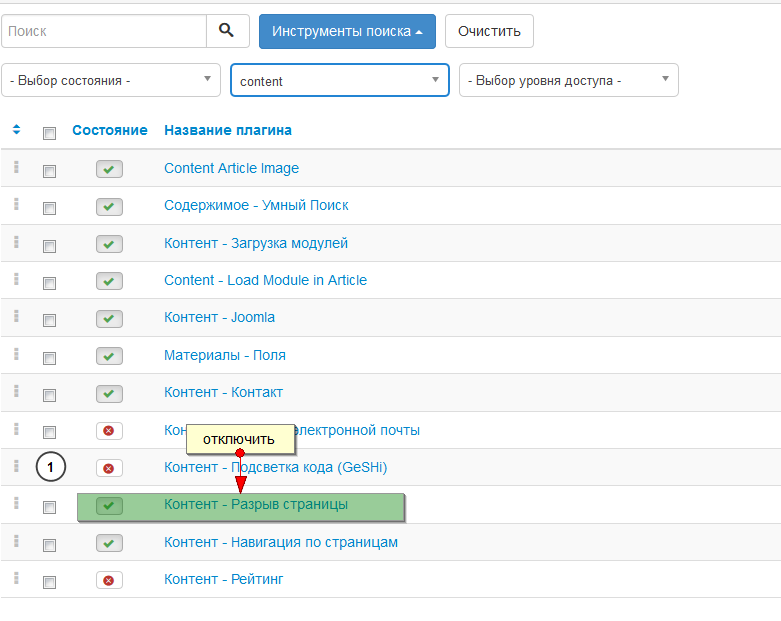Disable the Материалы - Поля status icon
The image size is (781, 621).
pyautogui.click(x=109, y=356)
